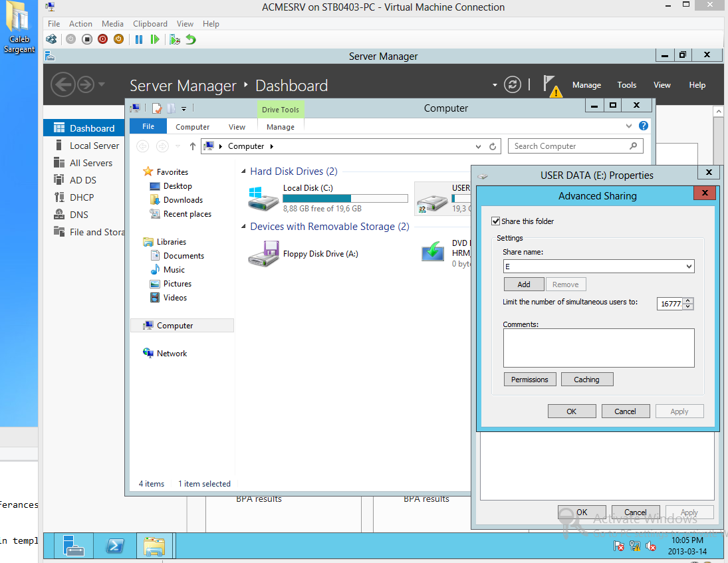
Task: Open Documents library
Action: coord(183,255)
